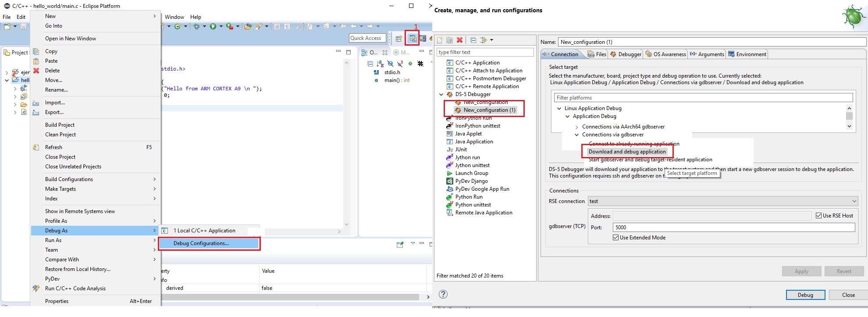Click the Quick Access field
This screenshot has width=868, height=317.
pyautogui.click(x=367, y=38)
